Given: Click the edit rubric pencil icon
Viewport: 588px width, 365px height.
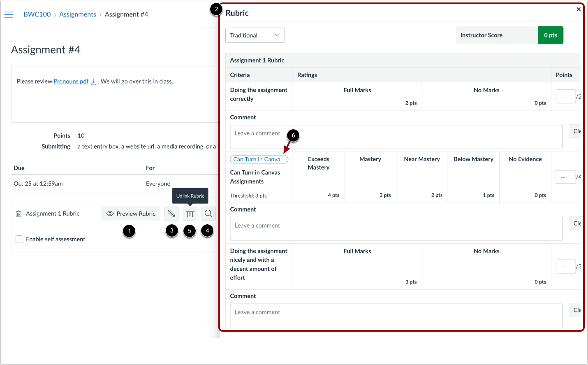Looking at the screenshot, I should coord(171,214).
